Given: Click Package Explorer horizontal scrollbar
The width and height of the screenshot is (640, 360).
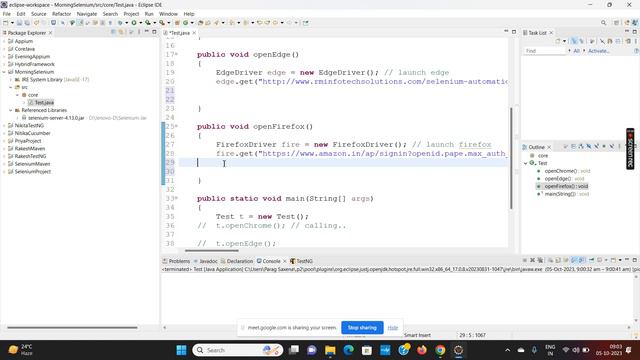Looking at the screenshot, I should pos(72,327).
